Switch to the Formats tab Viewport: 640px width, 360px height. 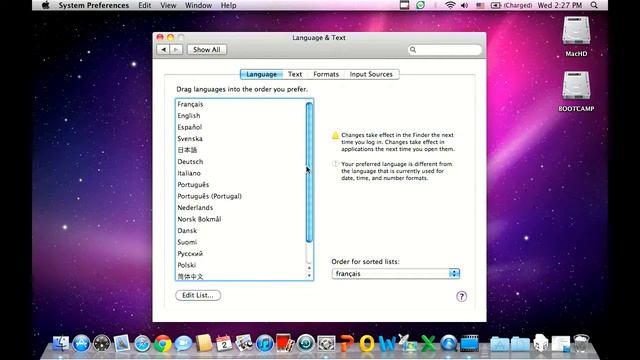[x=326, y=74]
